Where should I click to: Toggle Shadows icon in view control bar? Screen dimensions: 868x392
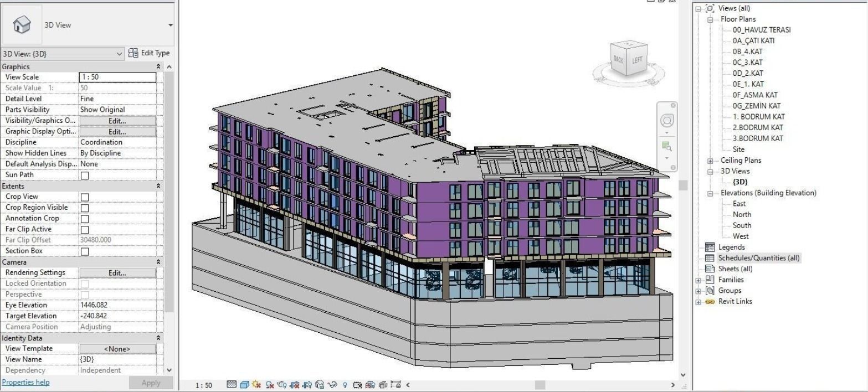[x=270, y=385]
